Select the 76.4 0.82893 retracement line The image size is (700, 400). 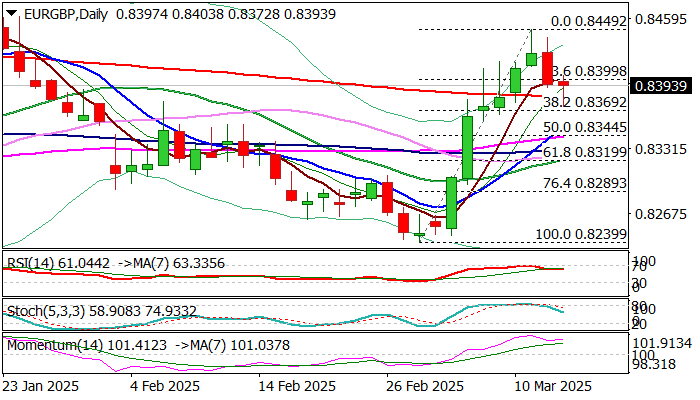coord(585,183)
